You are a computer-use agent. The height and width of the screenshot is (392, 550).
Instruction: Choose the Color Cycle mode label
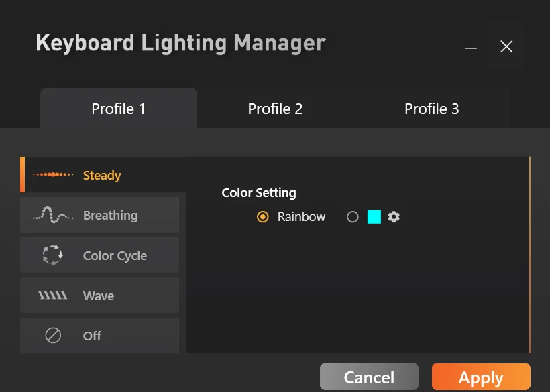tap(115, 256)
